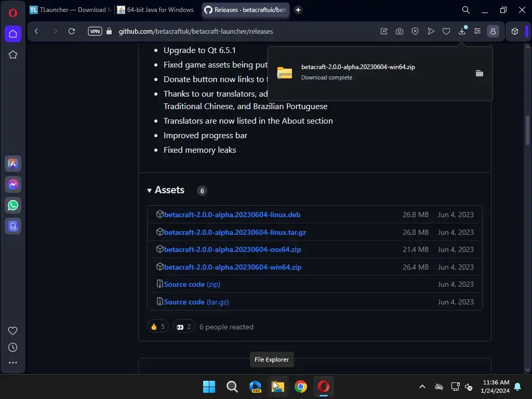Image resolution: width=532 pixels, height=399 pixels.
Task: Open the heart pinboards icon in sidebar
Action: [x=13, y=330]
